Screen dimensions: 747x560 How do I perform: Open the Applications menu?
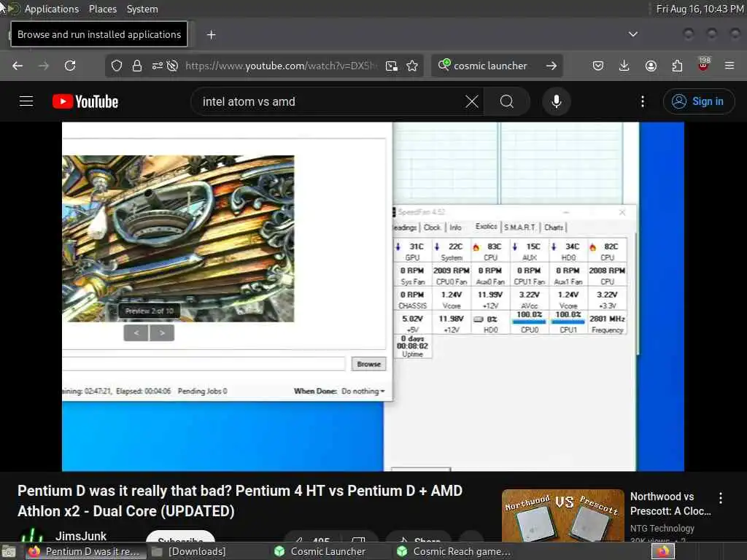52,9
